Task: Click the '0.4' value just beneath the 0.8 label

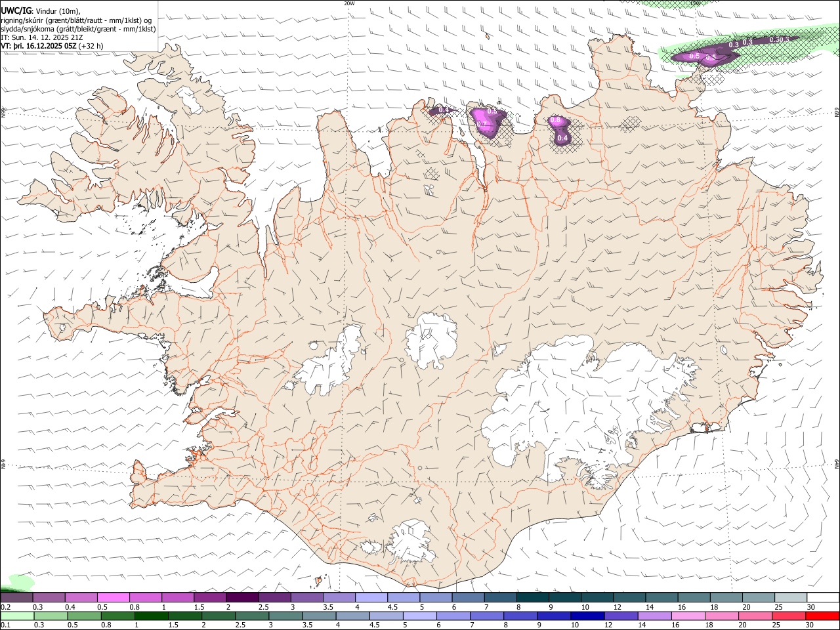Action: (x=562, y=138)
